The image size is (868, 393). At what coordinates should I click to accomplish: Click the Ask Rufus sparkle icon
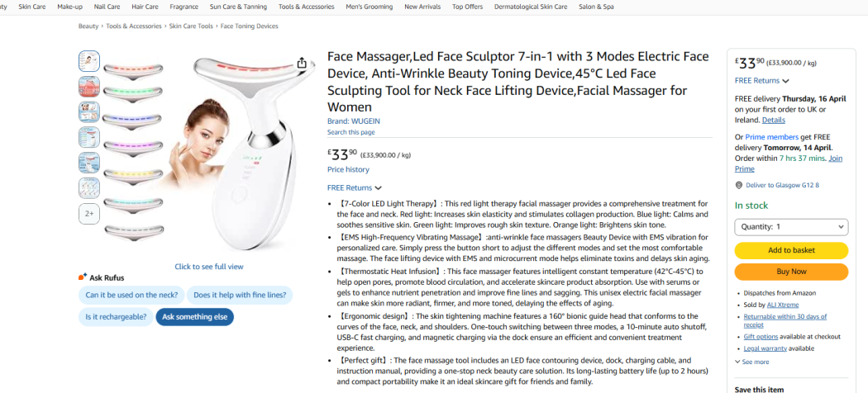[x=83, y=277]
